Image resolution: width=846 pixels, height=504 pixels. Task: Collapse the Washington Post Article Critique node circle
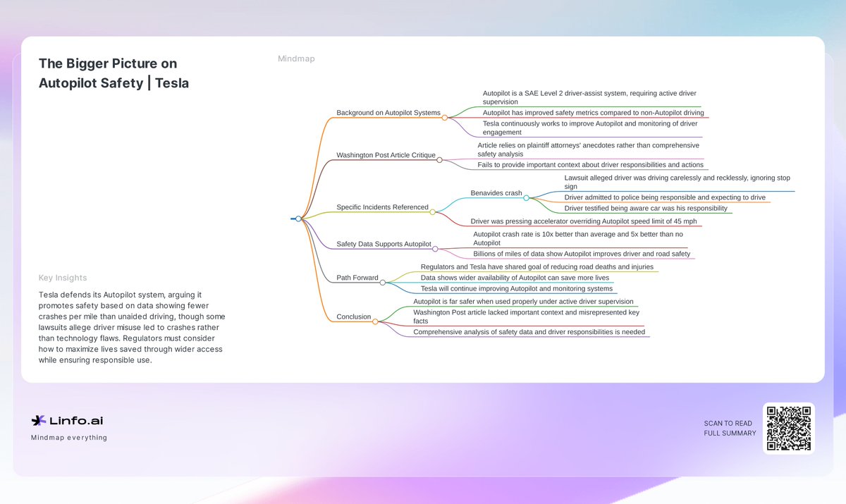pos(439,160)
